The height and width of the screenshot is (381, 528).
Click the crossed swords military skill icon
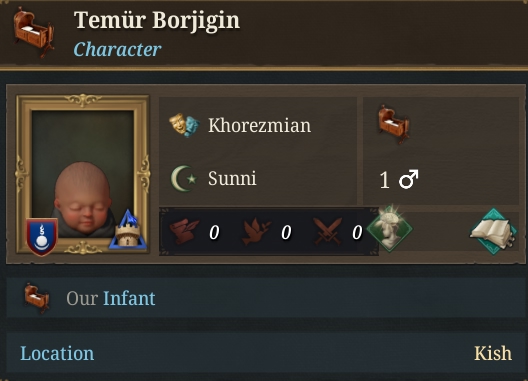pyautogui.click(x=328, y=231)
